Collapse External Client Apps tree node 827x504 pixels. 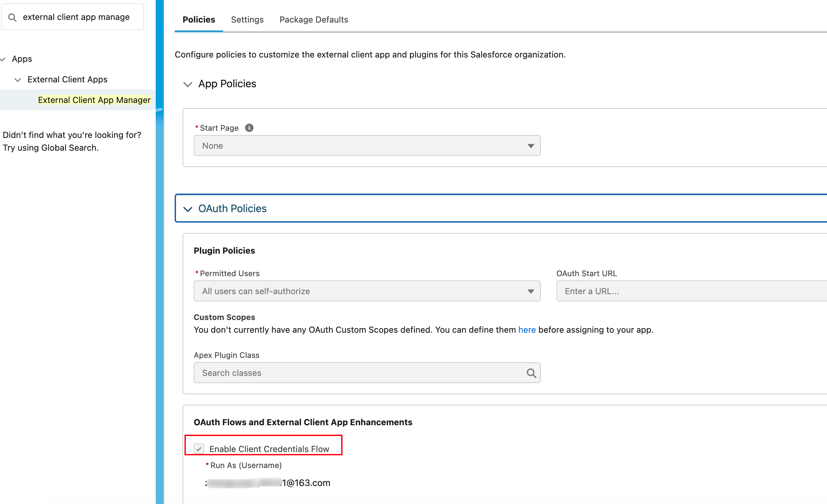click(18, 80)
